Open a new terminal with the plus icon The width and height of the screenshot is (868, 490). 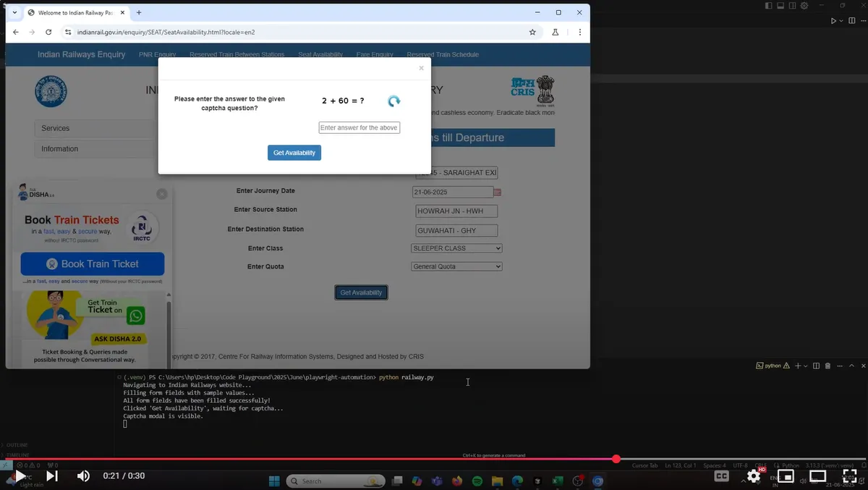(799, 366)
